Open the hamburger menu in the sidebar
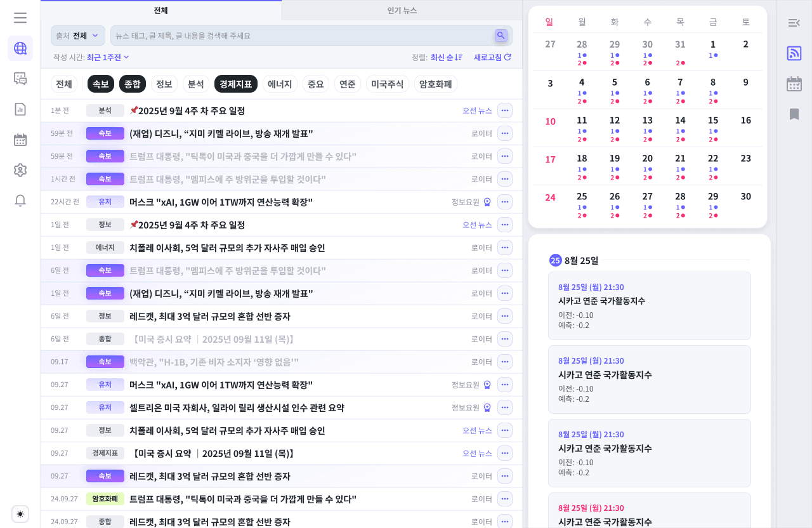Screen dimensions: 812x528 20,18
